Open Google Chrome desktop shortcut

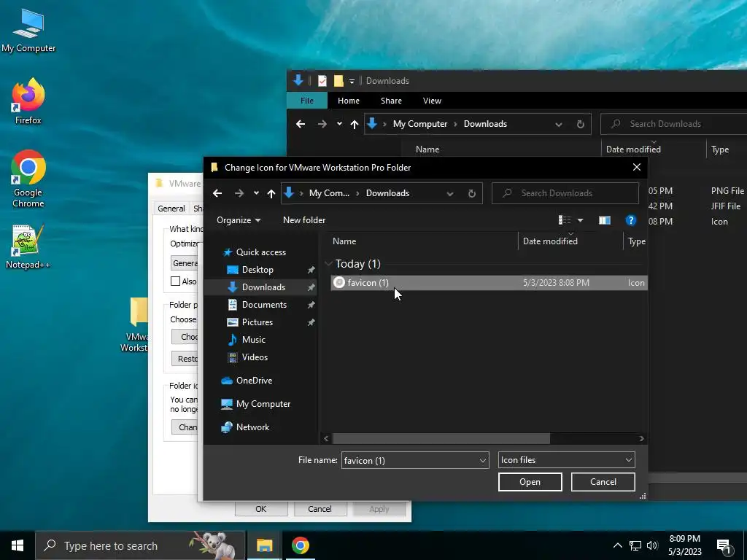[28, 179]
